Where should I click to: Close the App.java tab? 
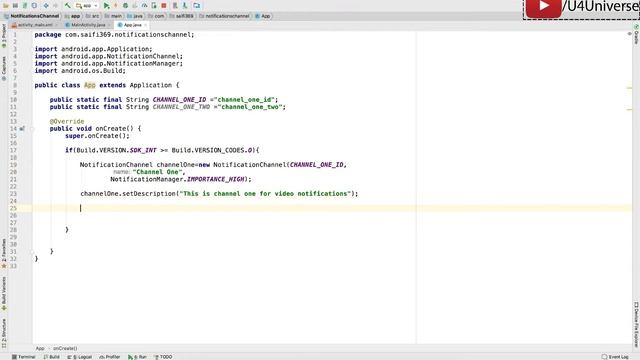tap(145, 25)
